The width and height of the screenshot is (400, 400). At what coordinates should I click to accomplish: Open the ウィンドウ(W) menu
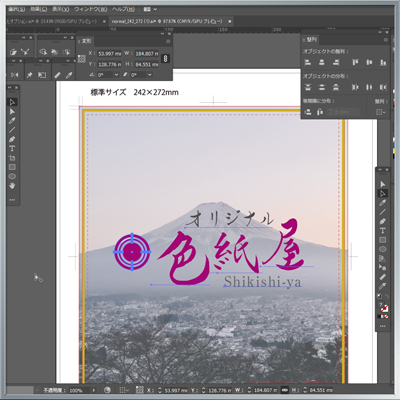coord(90,9)
